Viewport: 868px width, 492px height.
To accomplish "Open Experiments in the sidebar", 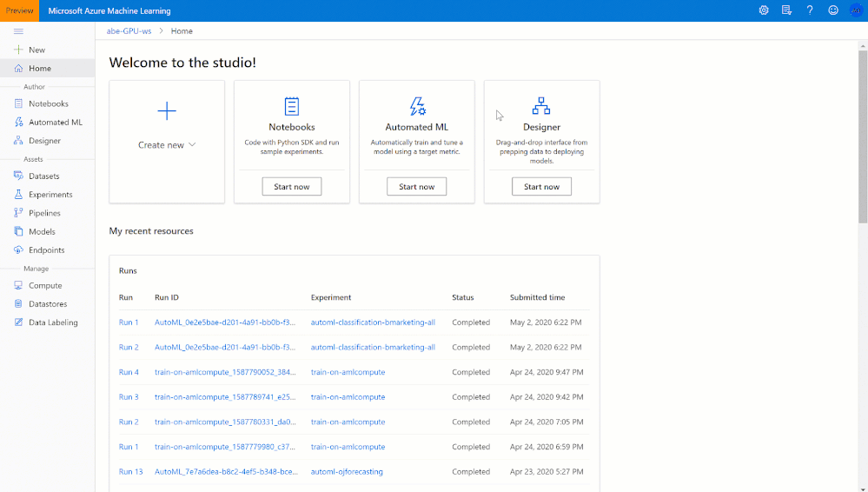I will (x=50, y=195).
